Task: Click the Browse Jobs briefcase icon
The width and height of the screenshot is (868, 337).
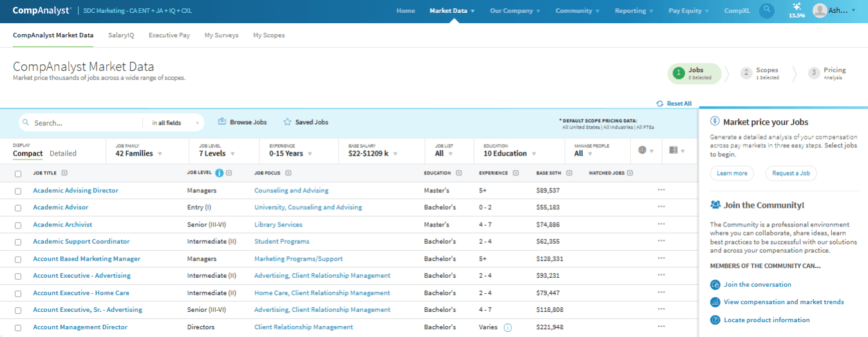Action: pyautogui.click(x=222, y=122)
